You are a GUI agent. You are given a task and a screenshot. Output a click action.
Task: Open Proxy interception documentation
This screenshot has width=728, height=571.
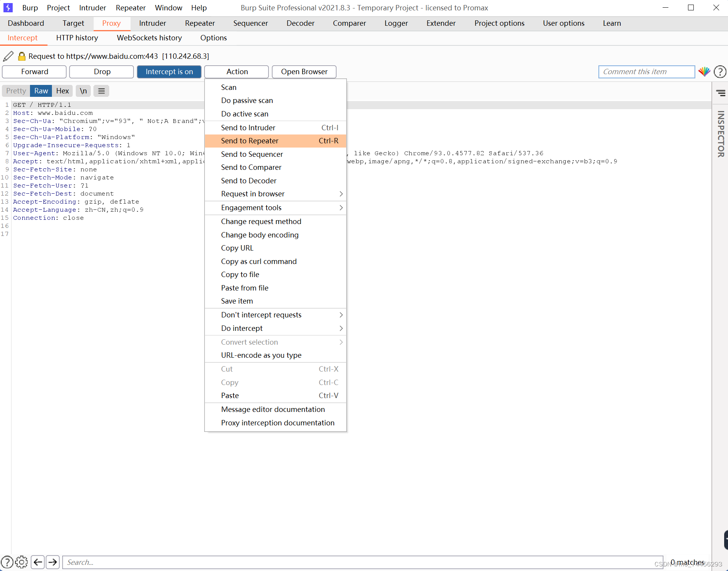275,423
